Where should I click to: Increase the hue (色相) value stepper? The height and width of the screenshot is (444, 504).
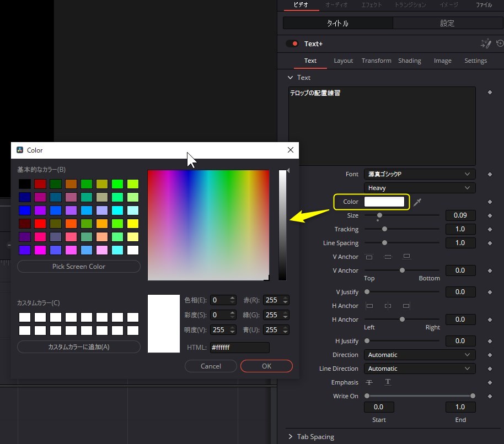point(232,298)
